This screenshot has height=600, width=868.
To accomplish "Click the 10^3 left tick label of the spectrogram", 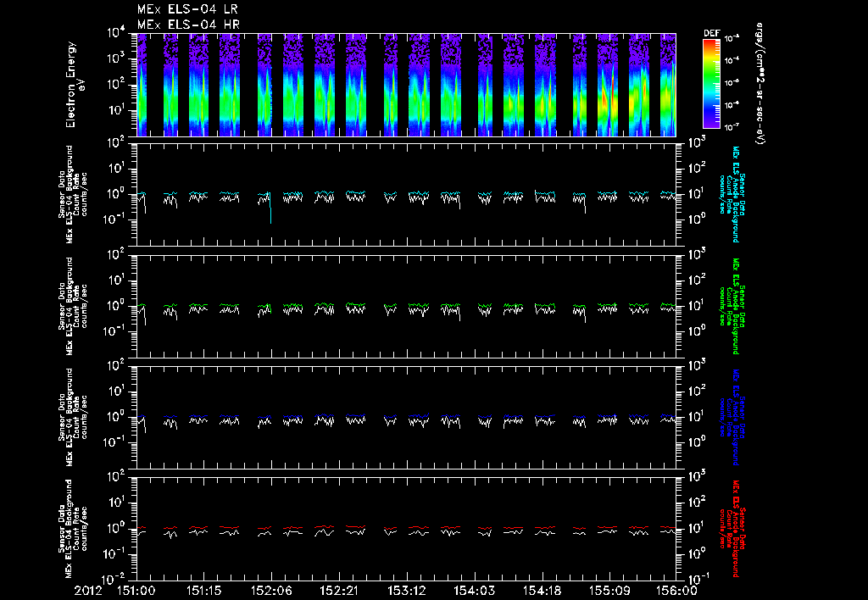I will pyautogui.click(x=117, y=58).
